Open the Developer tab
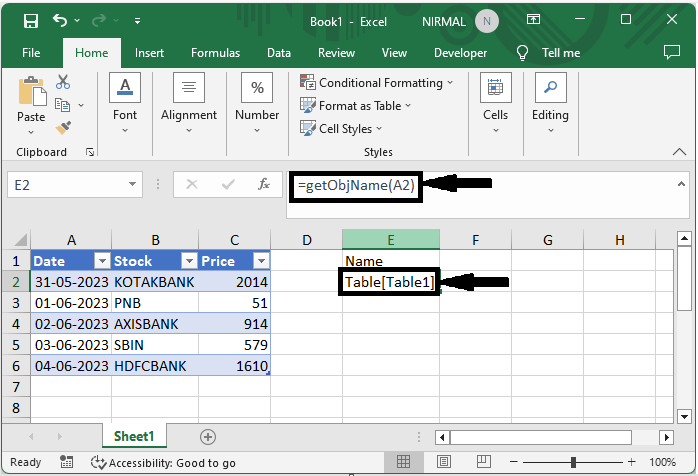The height and width of the screenshot is (476, 698). click(460, 53)
